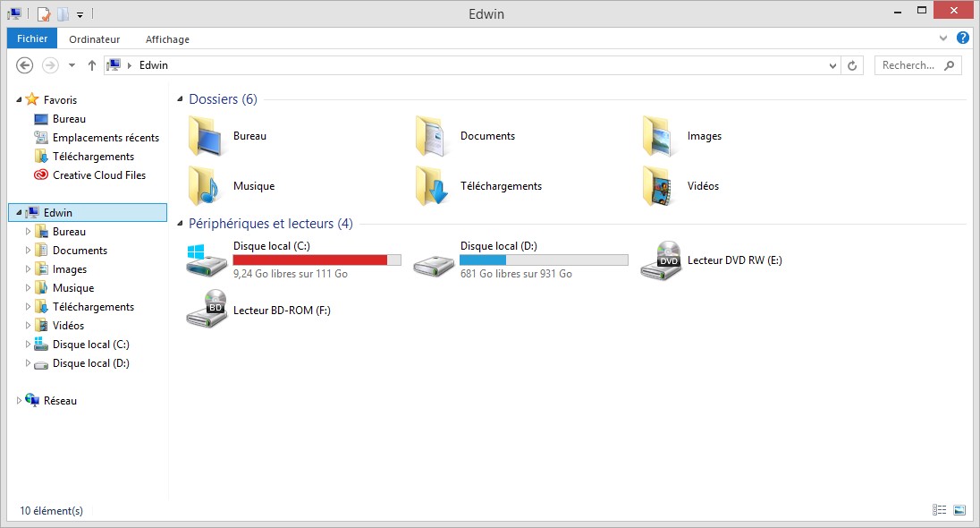The image size is (980, 528).
Task: Expand Bureau under Edwin in tree
Action: point(28,232)
